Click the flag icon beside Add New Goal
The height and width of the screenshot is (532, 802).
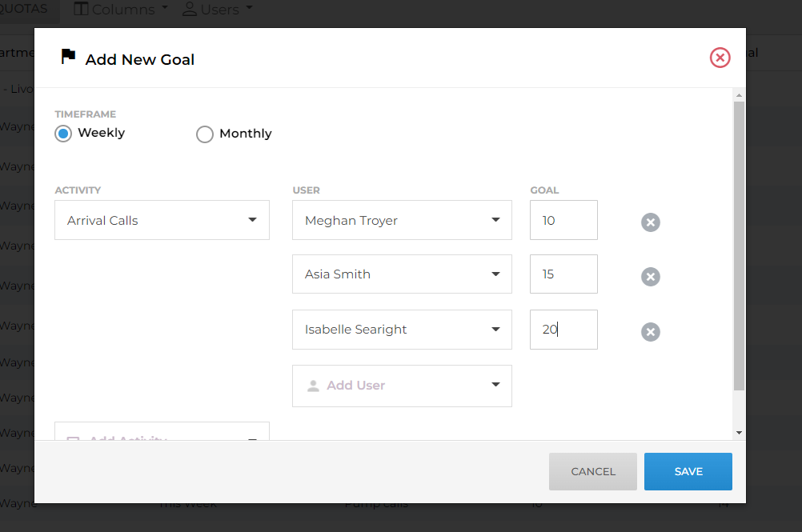[x=68, y=56]
